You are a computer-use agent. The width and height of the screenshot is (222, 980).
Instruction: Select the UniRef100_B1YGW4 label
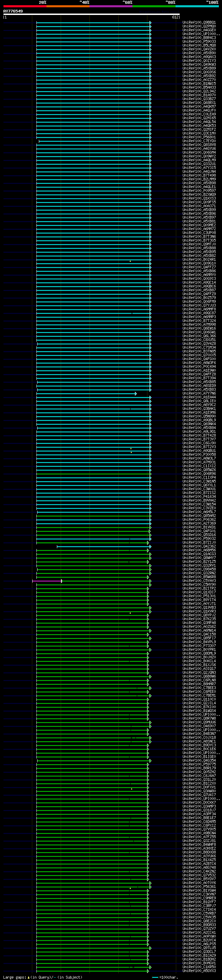coord(199,891)
